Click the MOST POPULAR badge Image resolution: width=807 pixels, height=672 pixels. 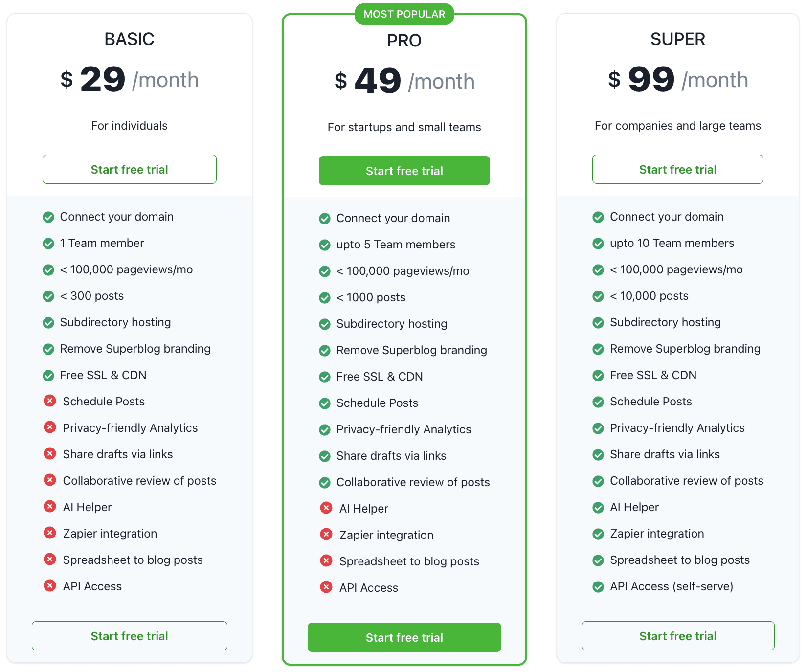[404, 14]
